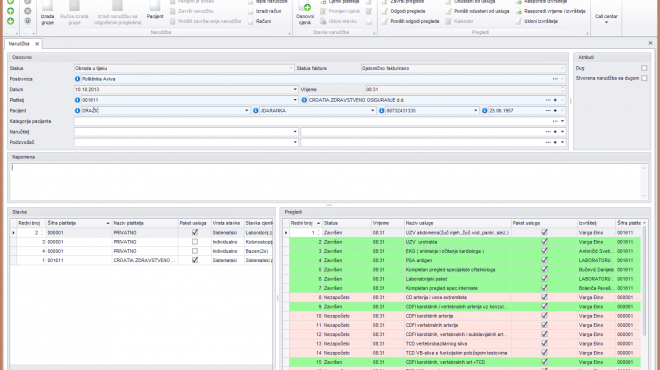
Task: Sort Stavke by Šifra platitelja column
Action: (x=78, y=223)
